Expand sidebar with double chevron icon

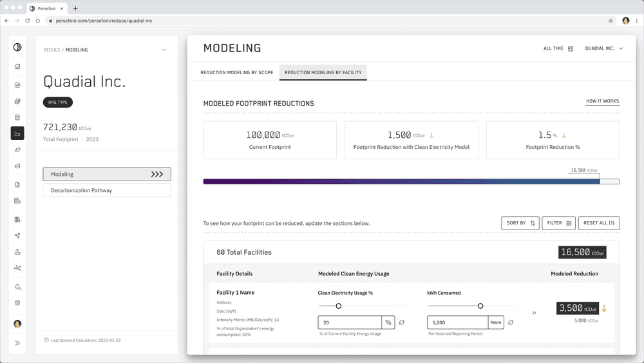[x=17, y=343]
